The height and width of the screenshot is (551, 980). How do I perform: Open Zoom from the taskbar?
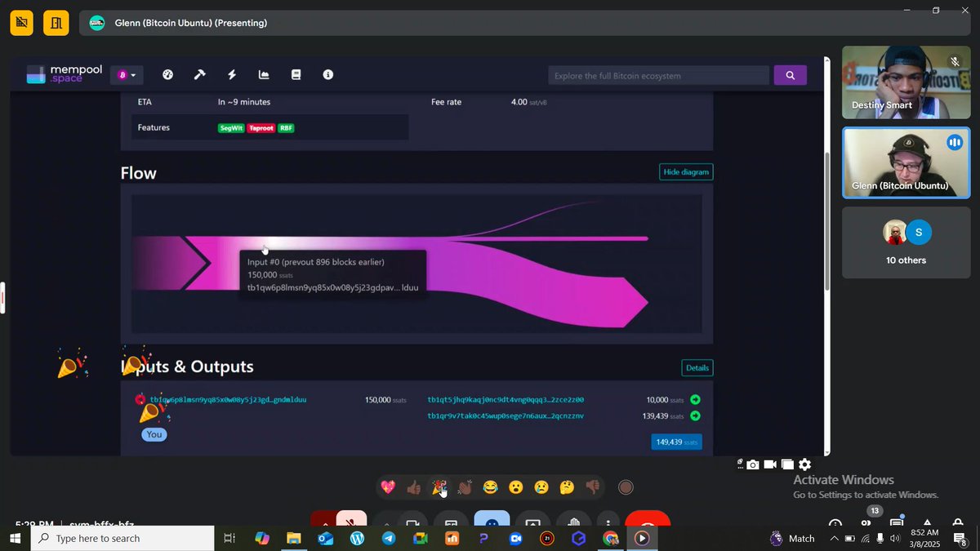click(515, 538)
